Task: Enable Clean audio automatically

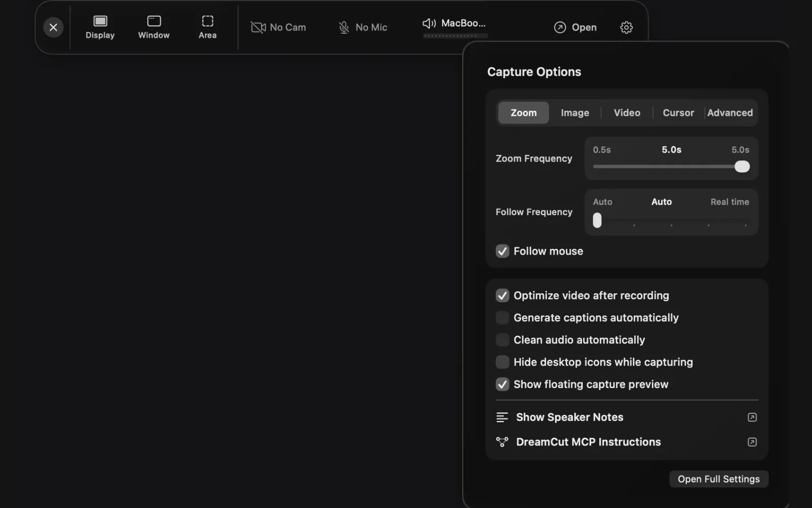Action: [502, 340]
